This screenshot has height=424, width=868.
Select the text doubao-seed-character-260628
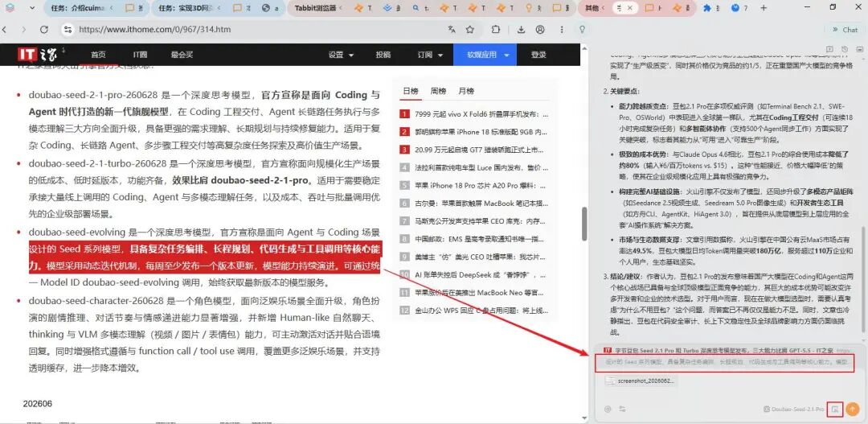[97, 301]
